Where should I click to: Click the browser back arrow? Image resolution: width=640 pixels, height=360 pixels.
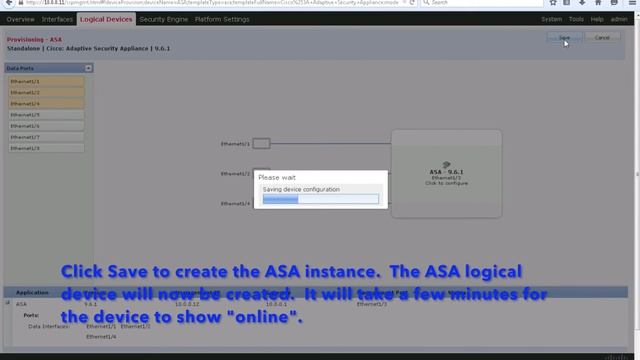[x=9, y=2]
